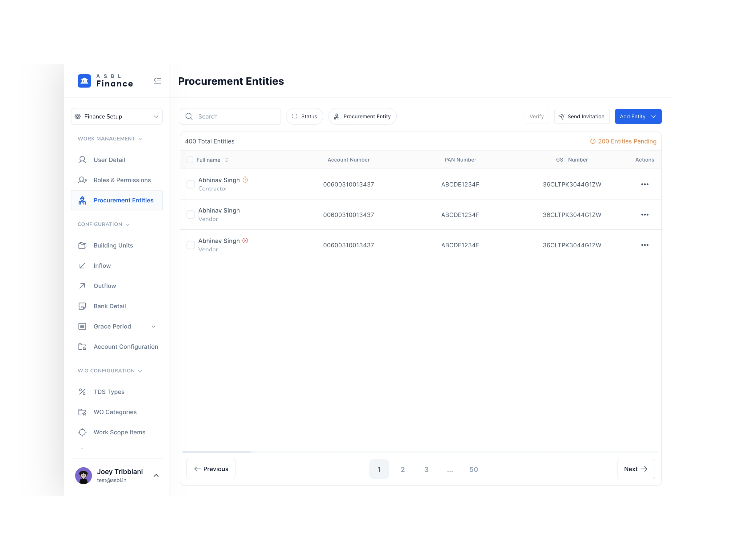
Task: Open actions menu for the Contractor row
Action: coord(645,184)
